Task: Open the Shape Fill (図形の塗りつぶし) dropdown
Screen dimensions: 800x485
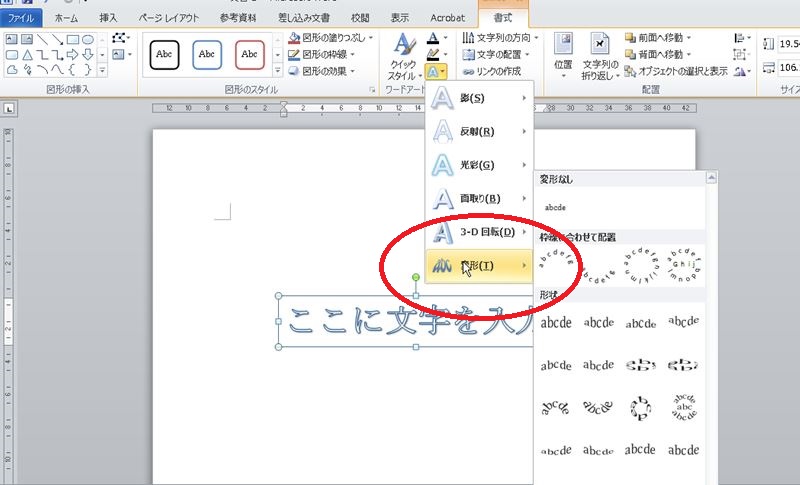Action: click(330, 38)
